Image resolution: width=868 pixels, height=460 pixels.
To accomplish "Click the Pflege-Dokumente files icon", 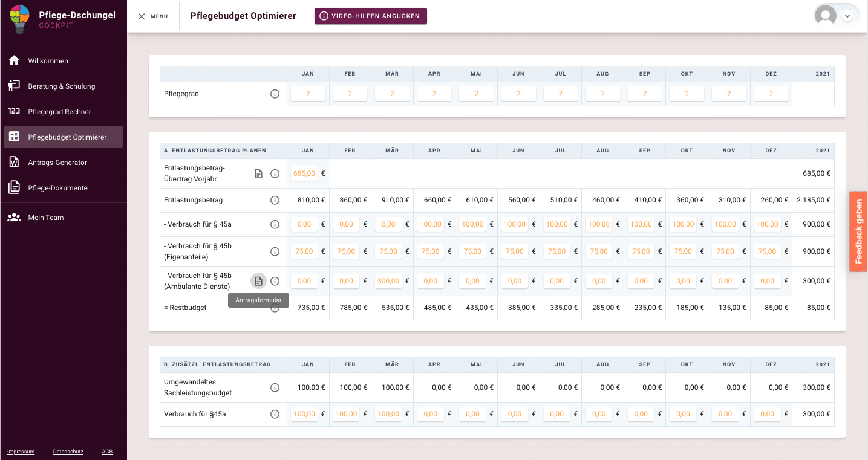I will click(14, 187).
